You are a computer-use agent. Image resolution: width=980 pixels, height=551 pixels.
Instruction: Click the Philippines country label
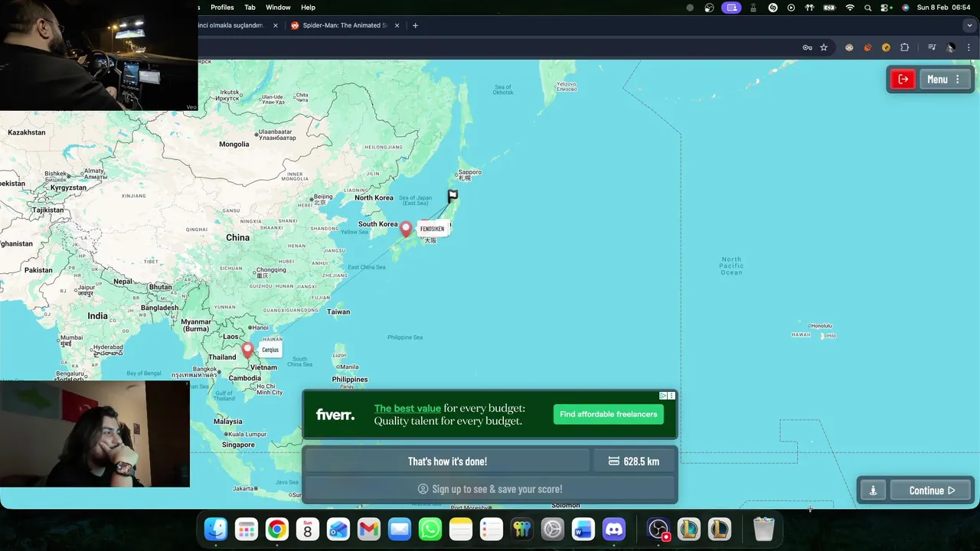tap(350, 380)
